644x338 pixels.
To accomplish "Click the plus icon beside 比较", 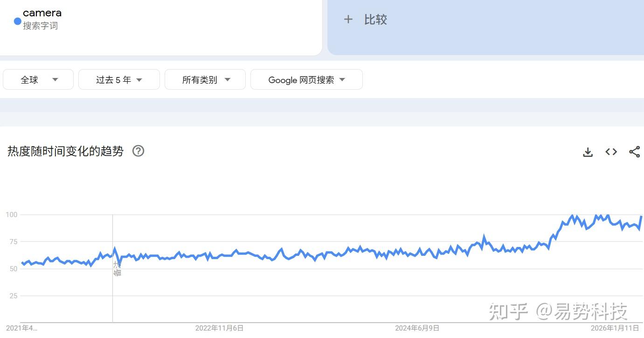I will pyautogui.click(x=348, y=19).
